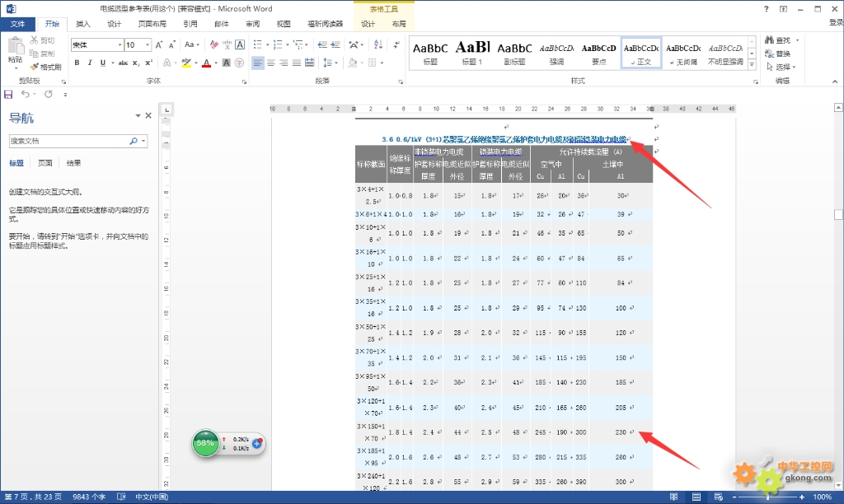Apply distributed alignment
The width and height of the screenshot is (844, 504).
(310, 63)
